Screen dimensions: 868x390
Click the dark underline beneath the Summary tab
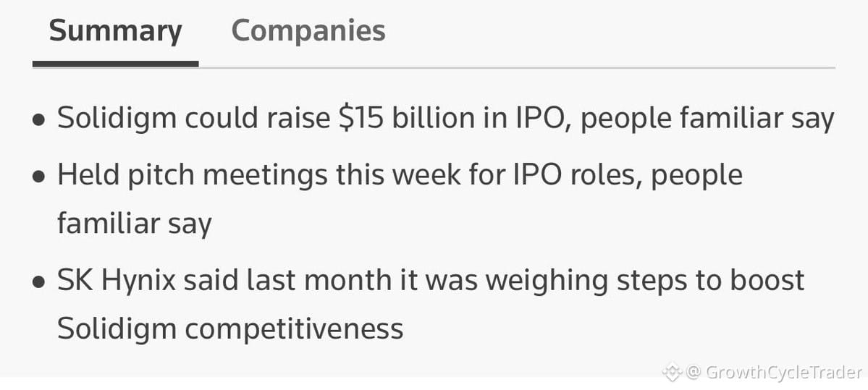point(115,64)
